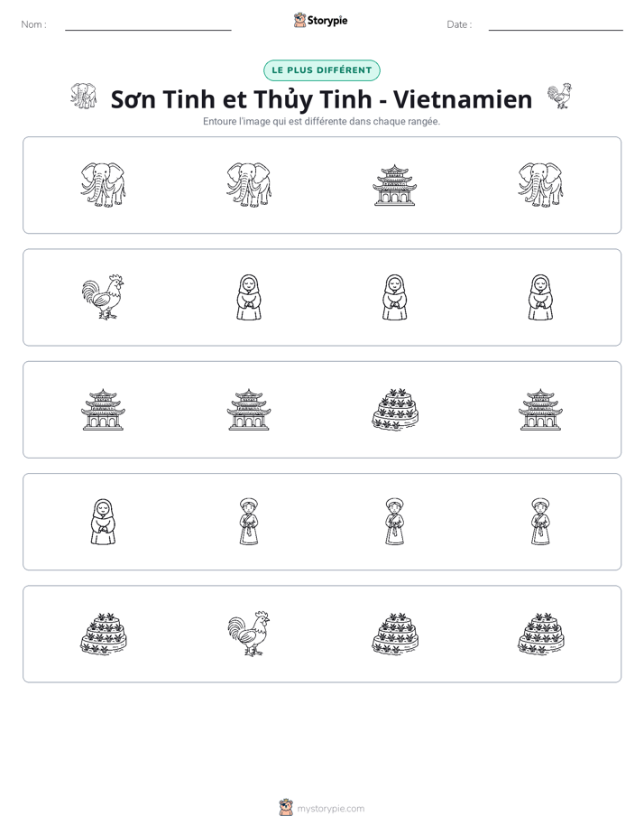Screen dimensions: 644x834
Task: Click the tiered cake in the third row
Action: (x=395, y=410)
